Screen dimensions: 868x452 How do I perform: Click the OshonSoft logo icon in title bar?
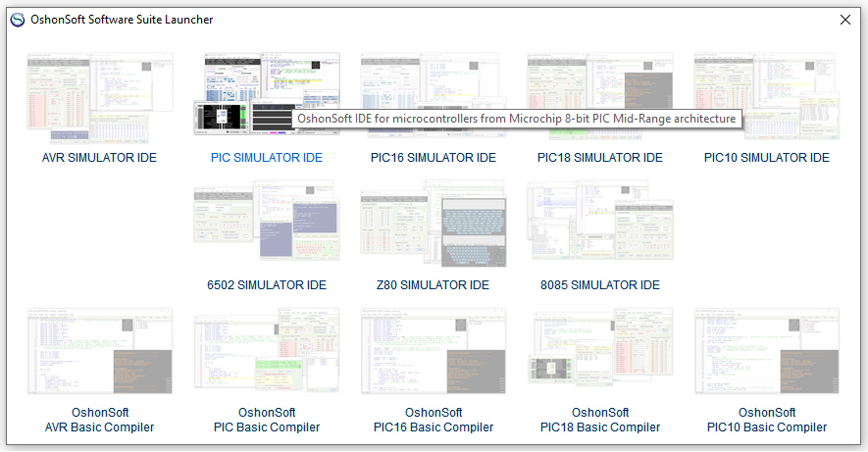point(18,20)
